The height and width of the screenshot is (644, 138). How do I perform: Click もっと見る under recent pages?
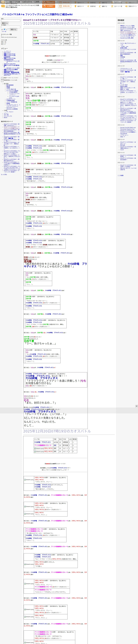tap(4, 175)
